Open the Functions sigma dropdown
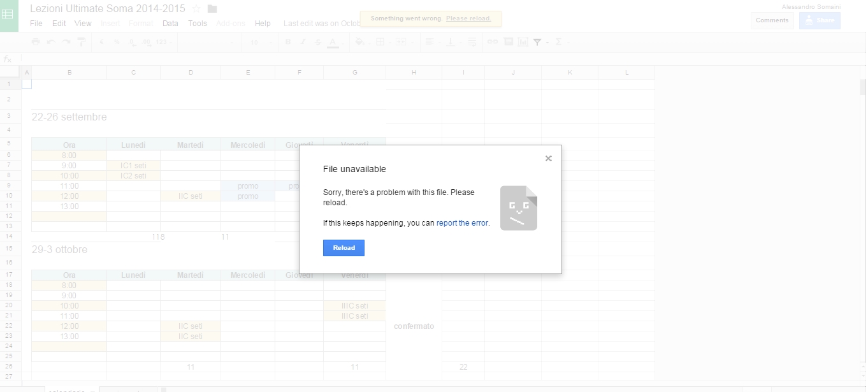The height and width of the screenshot is (392, 868). (559, 42)
